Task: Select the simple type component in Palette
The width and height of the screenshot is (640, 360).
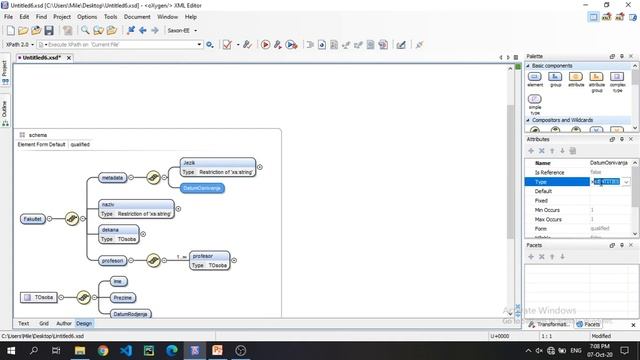Action: 535,104
